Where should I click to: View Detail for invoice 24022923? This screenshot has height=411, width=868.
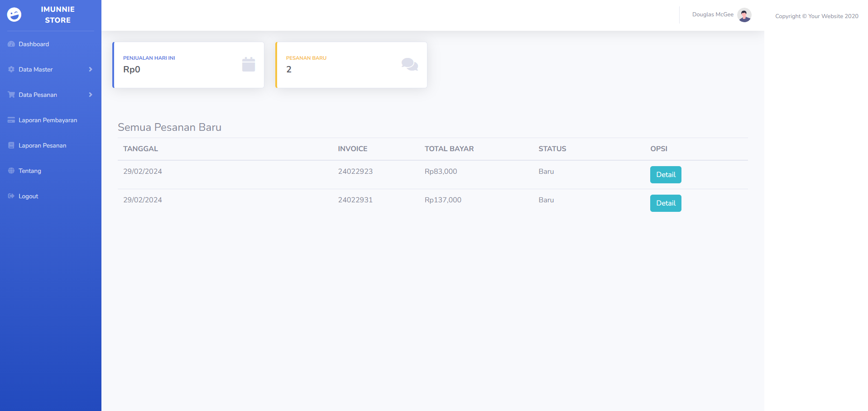[x=665, y=175]
